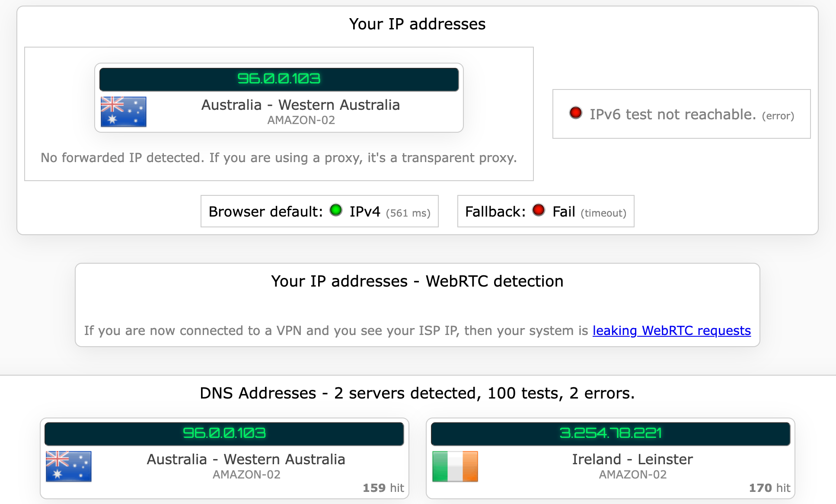
Task: Toggle the IPv6 test not reachable indicator
Action: pos(575,112)
